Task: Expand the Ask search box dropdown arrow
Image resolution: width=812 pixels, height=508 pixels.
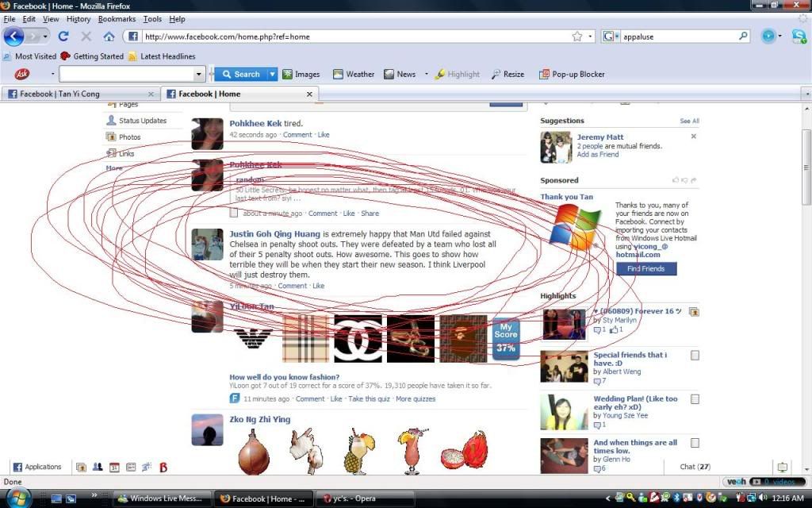Action: point(198,74)
